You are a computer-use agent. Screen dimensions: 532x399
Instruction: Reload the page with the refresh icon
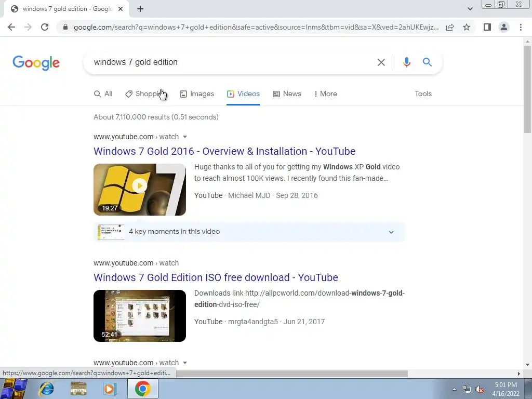tap(45, 27)
